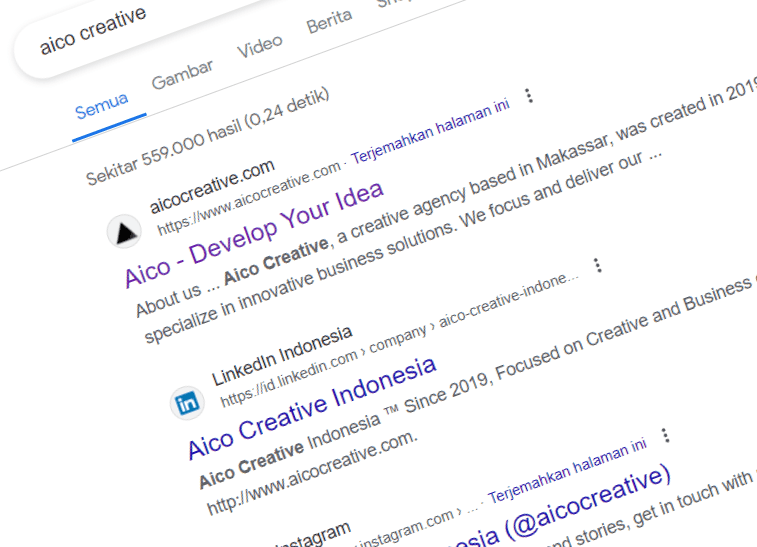Click 'Terjemahkan halaman ini' for aicocreative.com

430,131
